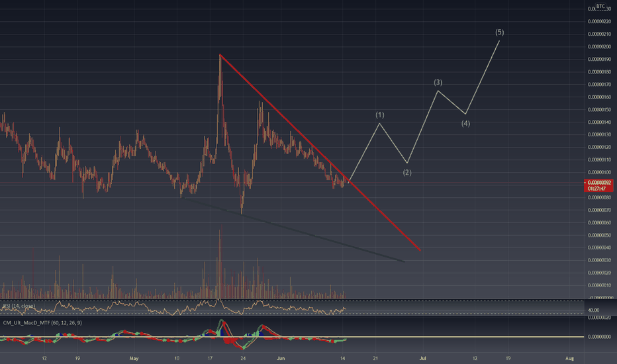Click price axis value 0.00000040

click(x=599, y=248)
